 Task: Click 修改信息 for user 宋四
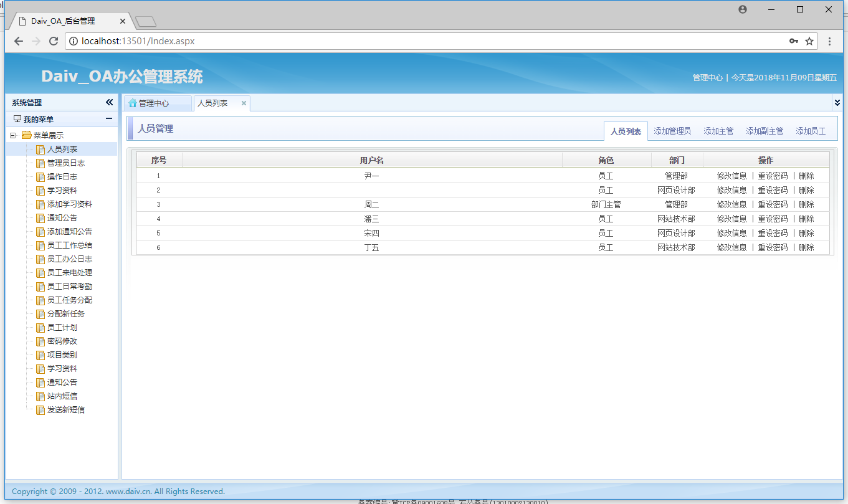pos(731,233)
